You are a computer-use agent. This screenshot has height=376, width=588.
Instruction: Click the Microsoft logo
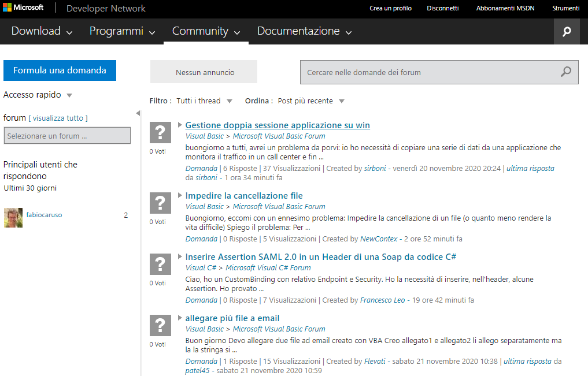pos(23,8)
